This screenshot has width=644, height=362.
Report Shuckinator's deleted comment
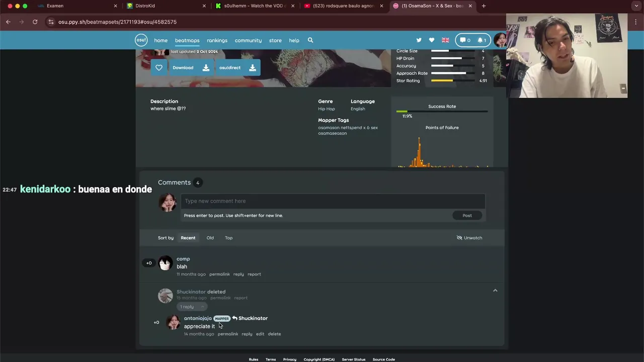pyautogui.click(x=241, y=298)
